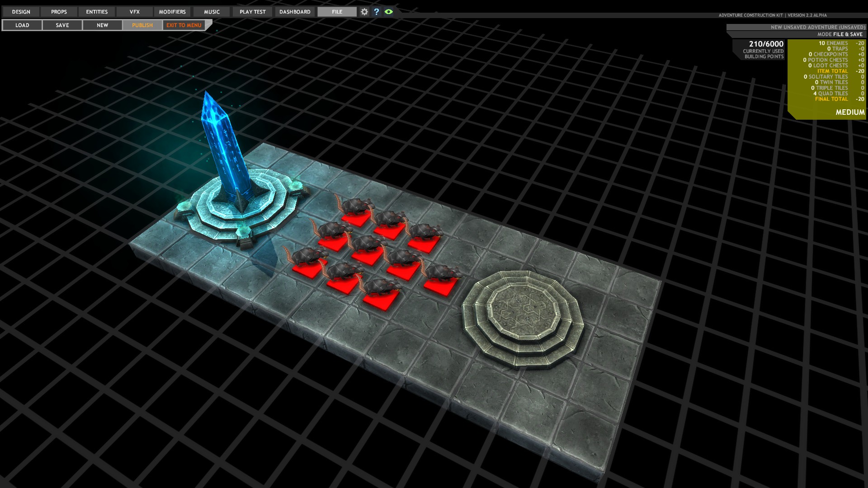Click the Load button

pos(22,25)
